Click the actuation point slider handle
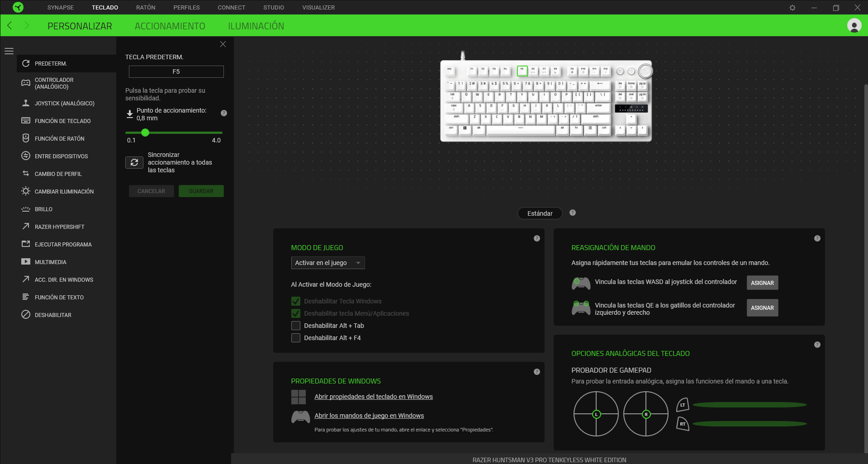This screenshot has height=464, width=868. click(145, 133)
